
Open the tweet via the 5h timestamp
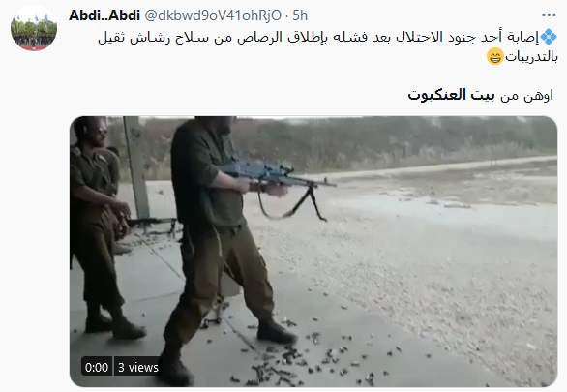(300, 15)
